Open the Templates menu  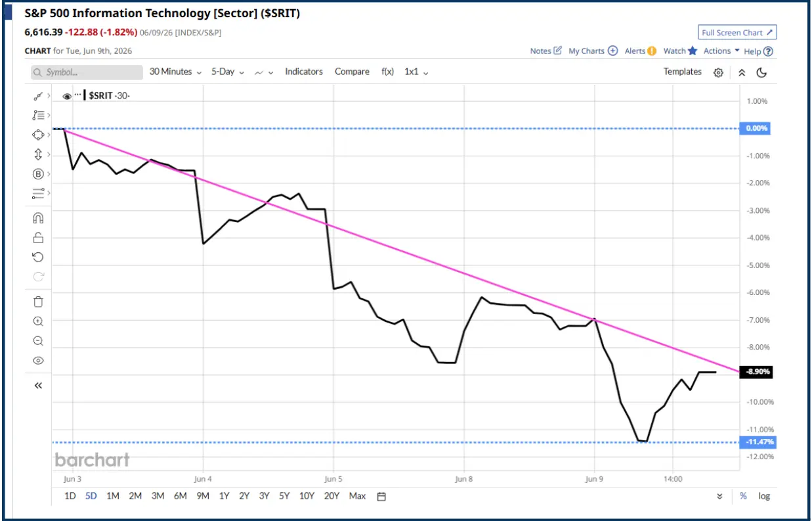pos(683,72)
